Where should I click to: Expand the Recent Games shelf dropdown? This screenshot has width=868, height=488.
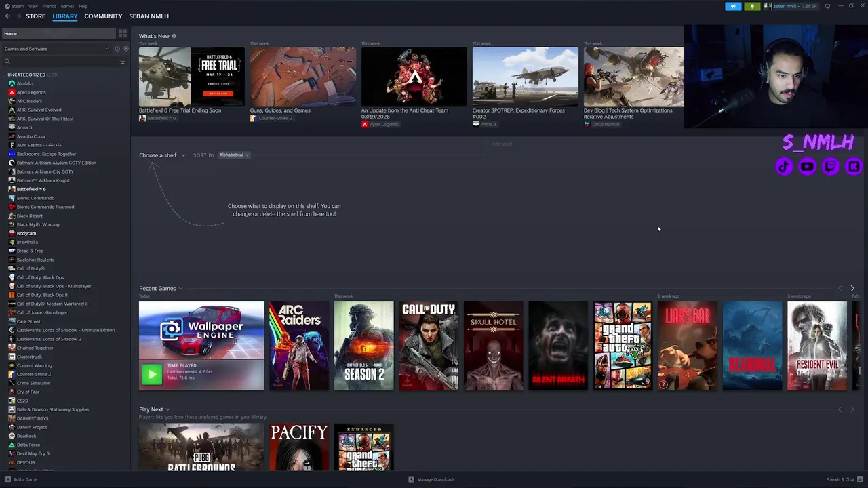161,289
